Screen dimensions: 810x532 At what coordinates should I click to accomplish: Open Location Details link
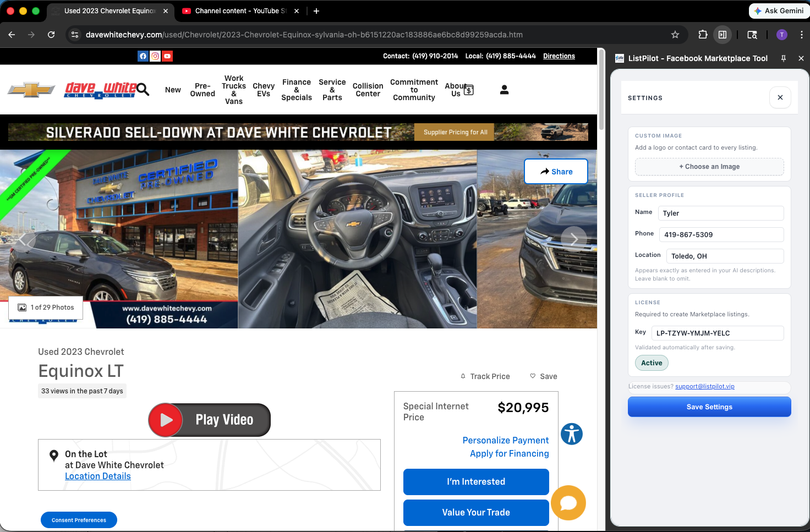[98, 476]
